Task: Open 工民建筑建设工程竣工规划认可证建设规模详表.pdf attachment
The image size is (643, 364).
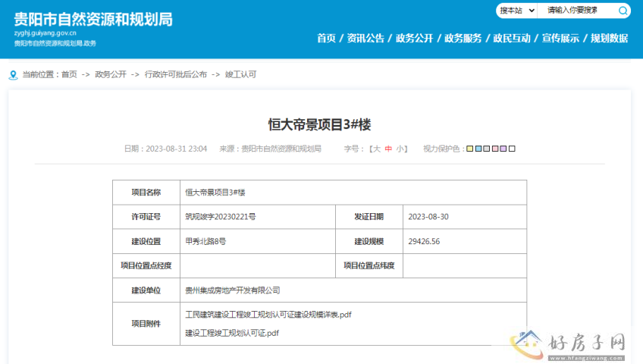Action: [x=268, y=315]
